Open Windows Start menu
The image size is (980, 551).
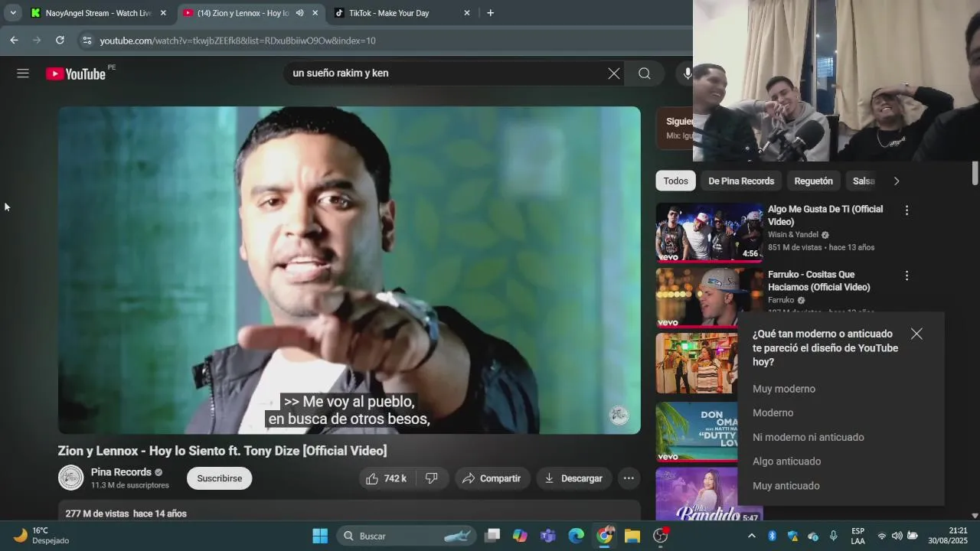320,536
